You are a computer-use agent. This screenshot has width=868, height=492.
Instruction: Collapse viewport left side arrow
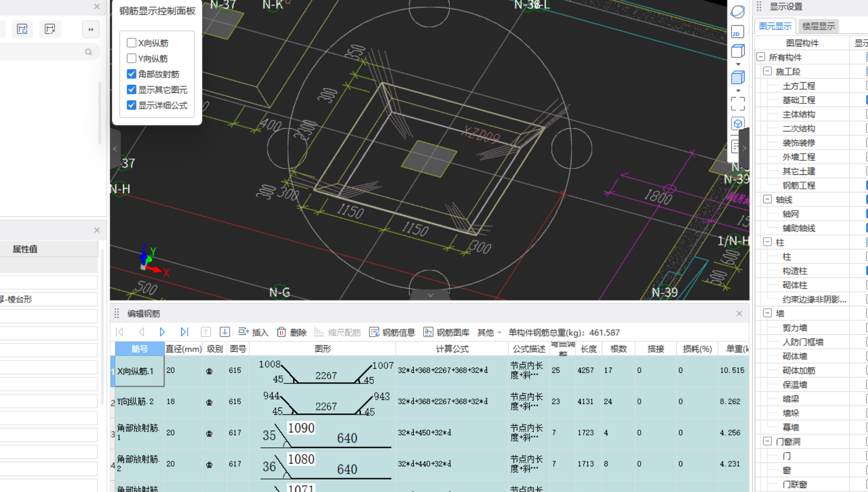115,149
